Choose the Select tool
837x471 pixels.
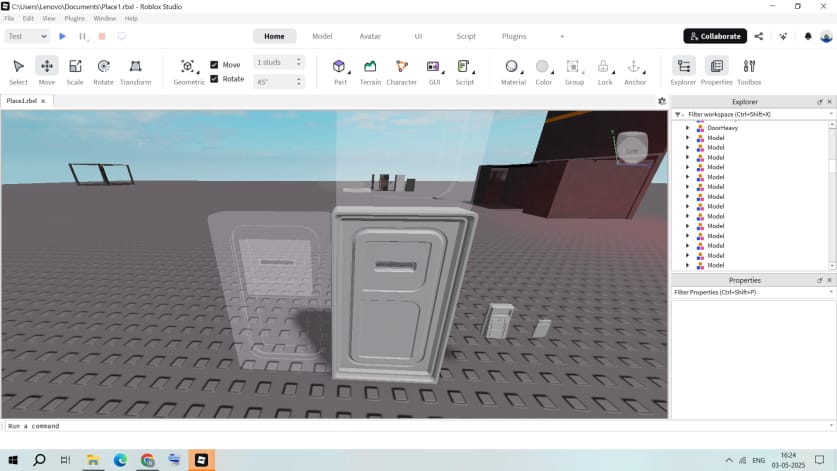[18, 71]
